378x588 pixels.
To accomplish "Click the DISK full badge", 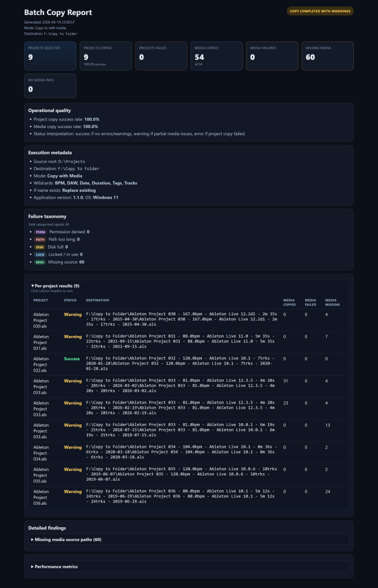I will point(40,246).
